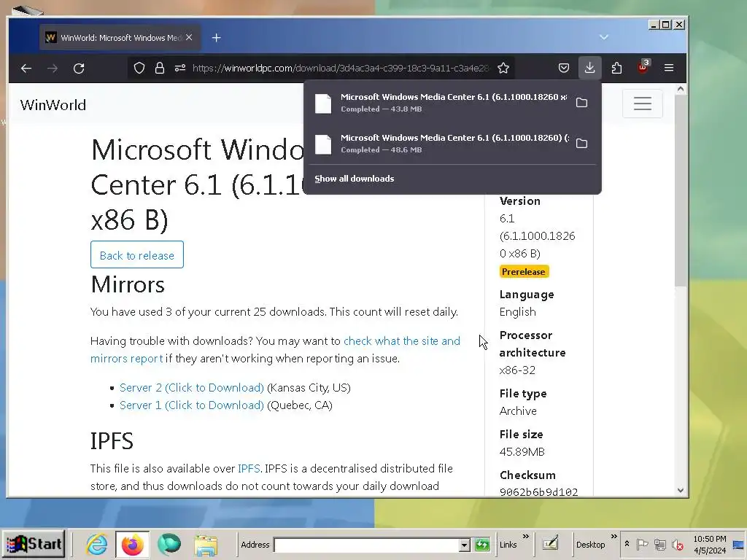
Task: Click Show all downloads
Action: pos(354,179)
